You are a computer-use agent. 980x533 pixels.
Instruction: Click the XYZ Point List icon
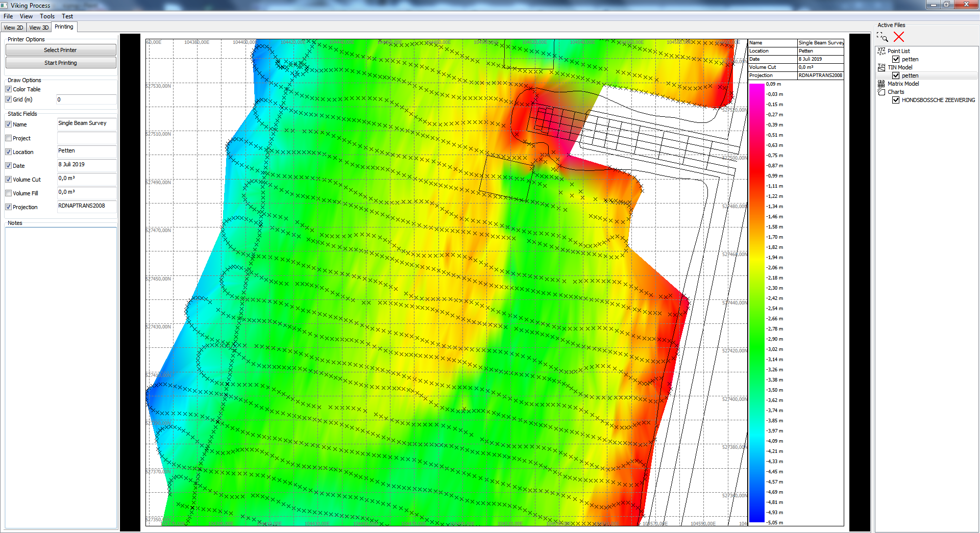[x=881, y=51]
